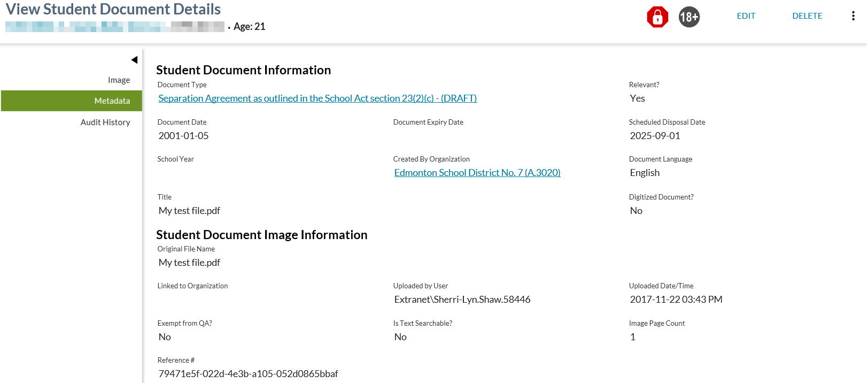
Task: Click the View Student Document Details heading
Action: [x=113, y=10]
